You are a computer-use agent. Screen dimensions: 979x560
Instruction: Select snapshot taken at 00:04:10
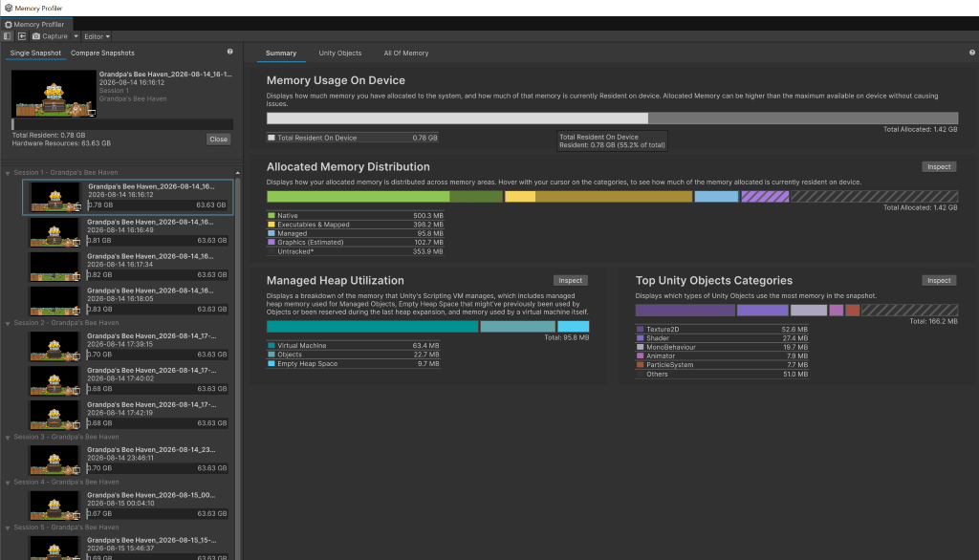coord(128,506)
